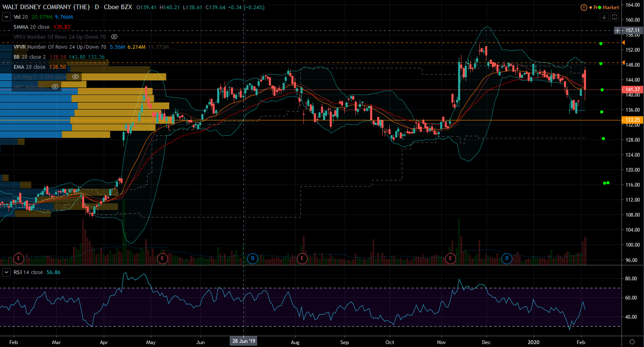Click the Mar label on time axis
This screenshot has width=644, height=347.
pos(56,342)
